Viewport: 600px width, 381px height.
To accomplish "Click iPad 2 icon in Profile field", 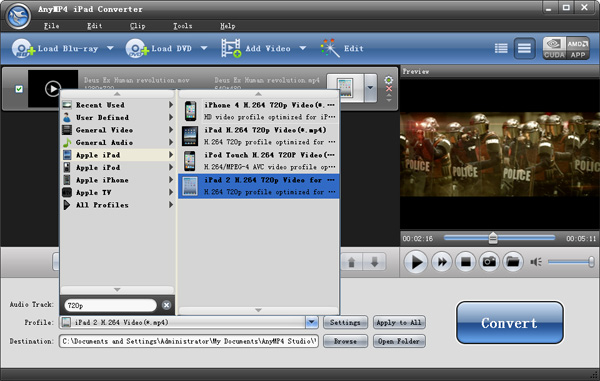I will click(x=67, y=322).
